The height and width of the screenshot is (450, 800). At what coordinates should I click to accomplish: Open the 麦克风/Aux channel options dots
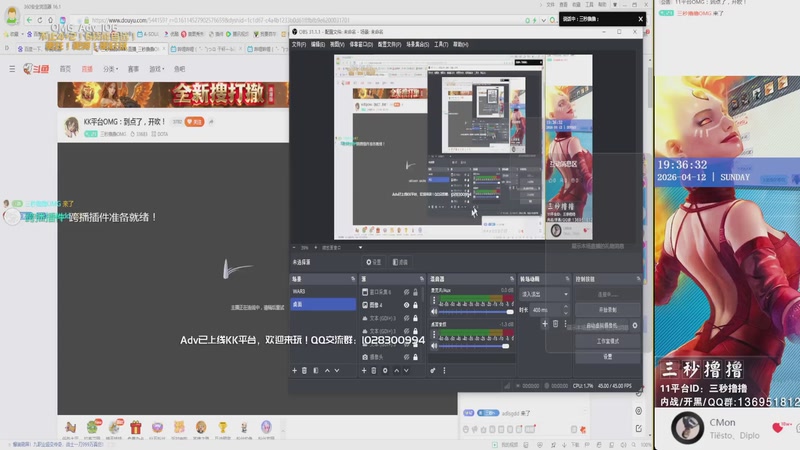tap(434, 301)
